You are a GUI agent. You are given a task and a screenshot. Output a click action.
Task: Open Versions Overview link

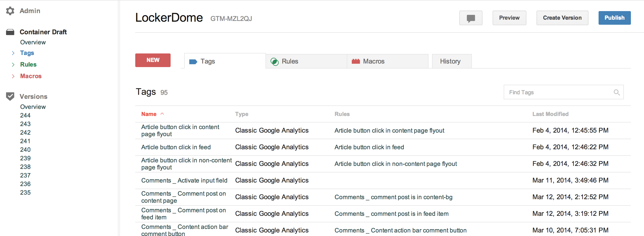coord(33,107)
